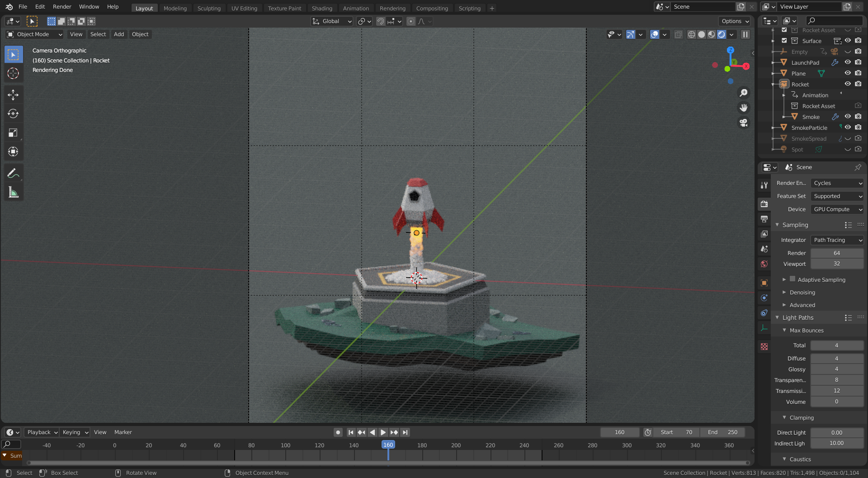Select the Move tool in the toolbar

[x=14, y=95]
